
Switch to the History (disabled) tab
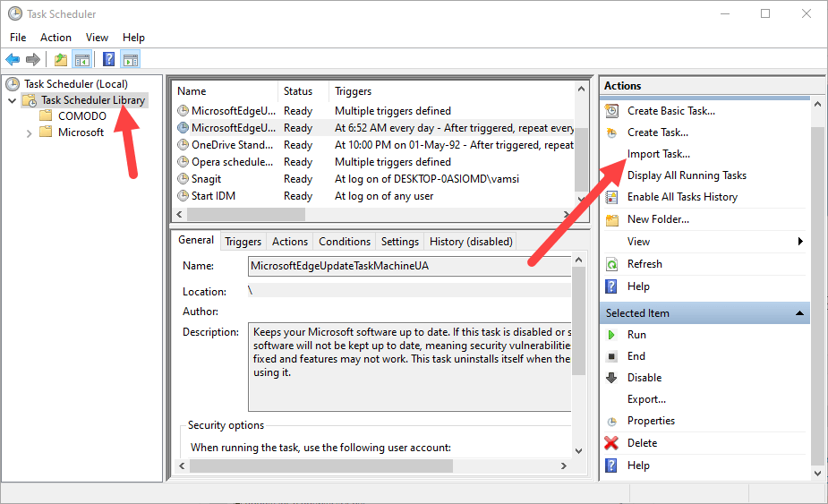pos(471,242)
